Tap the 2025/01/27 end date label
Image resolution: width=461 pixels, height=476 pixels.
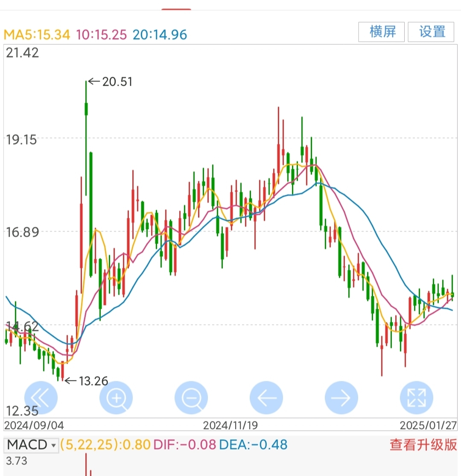coord(428,425)
